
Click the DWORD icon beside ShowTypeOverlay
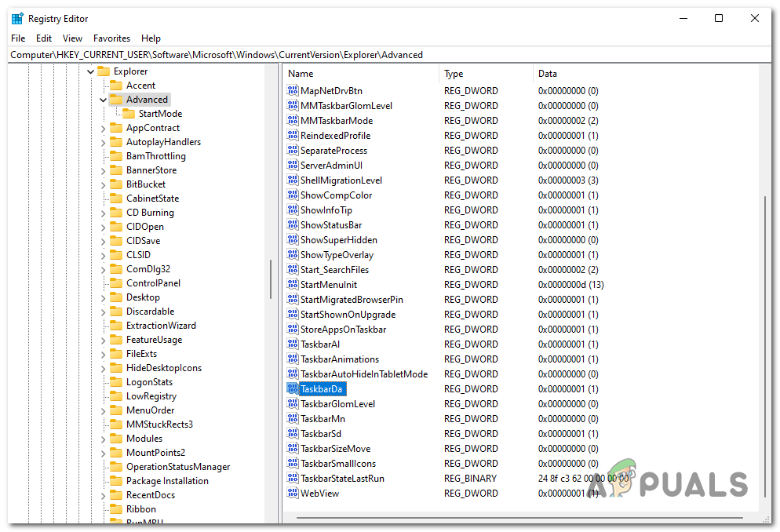[293, 254]
